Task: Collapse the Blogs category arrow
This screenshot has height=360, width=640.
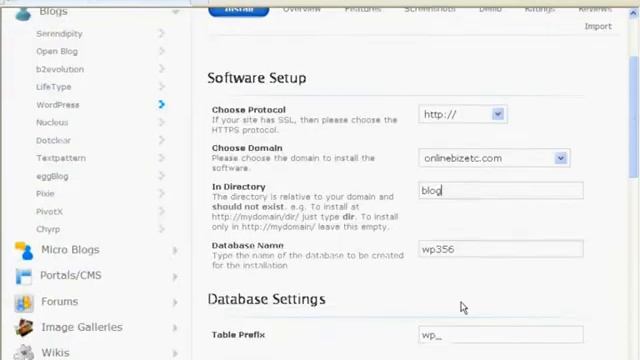Action: 176,12
